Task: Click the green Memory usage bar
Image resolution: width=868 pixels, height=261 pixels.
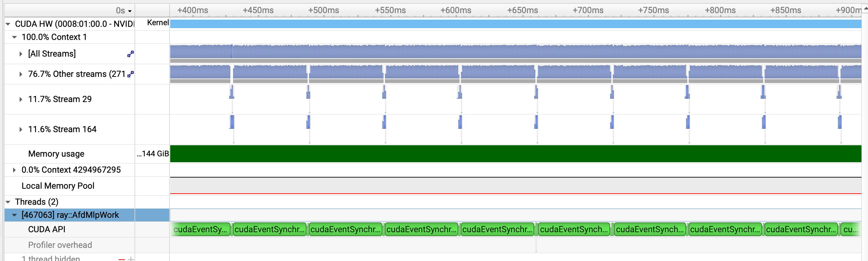Action: (515, 154)
